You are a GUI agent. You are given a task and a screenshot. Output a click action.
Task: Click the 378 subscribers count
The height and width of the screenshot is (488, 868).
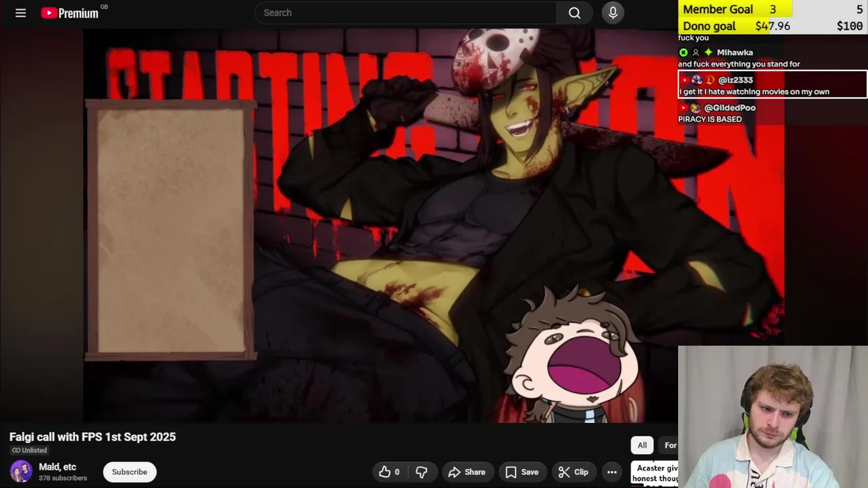(x=63, y=478)
